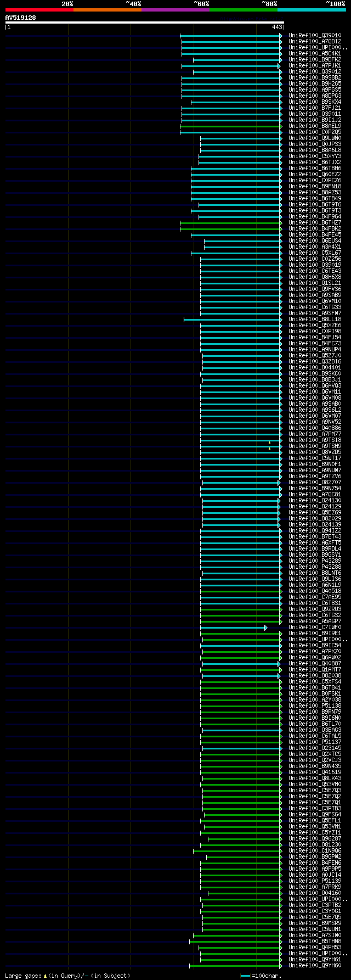Open hit UniRef100_Q39012
Image resolution: width=351 pixels, height=980 pixels.
(x=315, y=72)
